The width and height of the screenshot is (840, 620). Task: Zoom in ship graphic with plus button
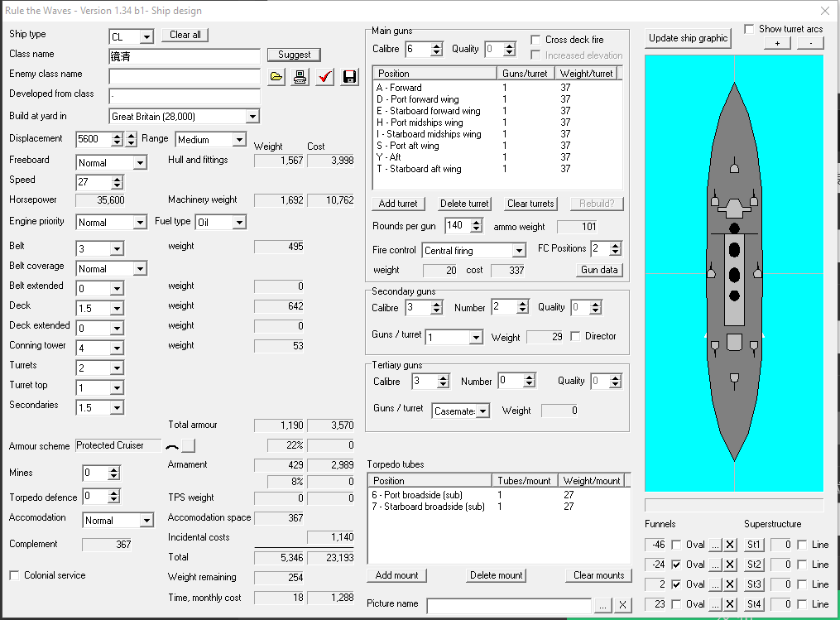(x=776, y=43)
